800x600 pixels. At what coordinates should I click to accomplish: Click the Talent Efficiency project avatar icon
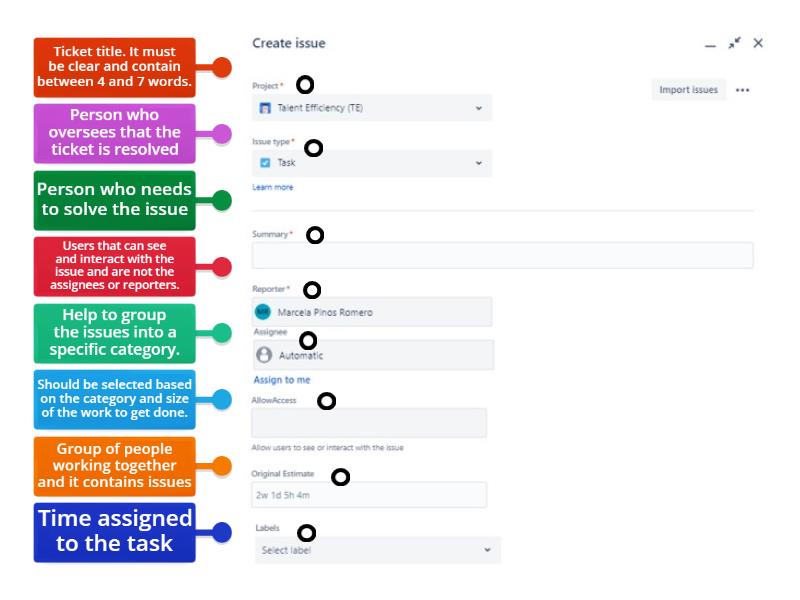pyautogui.click(x=263, y=107)
